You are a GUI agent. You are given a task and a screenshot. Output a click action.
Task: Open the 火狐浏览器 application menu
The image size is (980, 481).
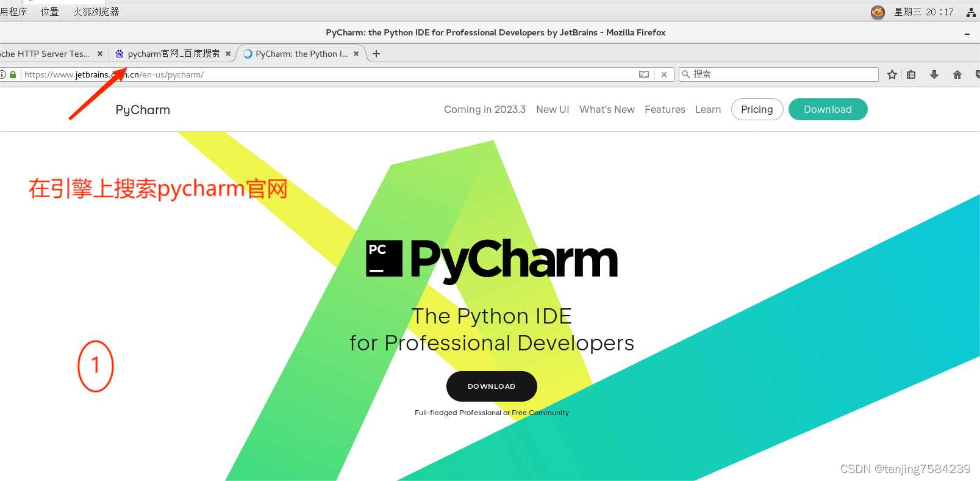96,12
